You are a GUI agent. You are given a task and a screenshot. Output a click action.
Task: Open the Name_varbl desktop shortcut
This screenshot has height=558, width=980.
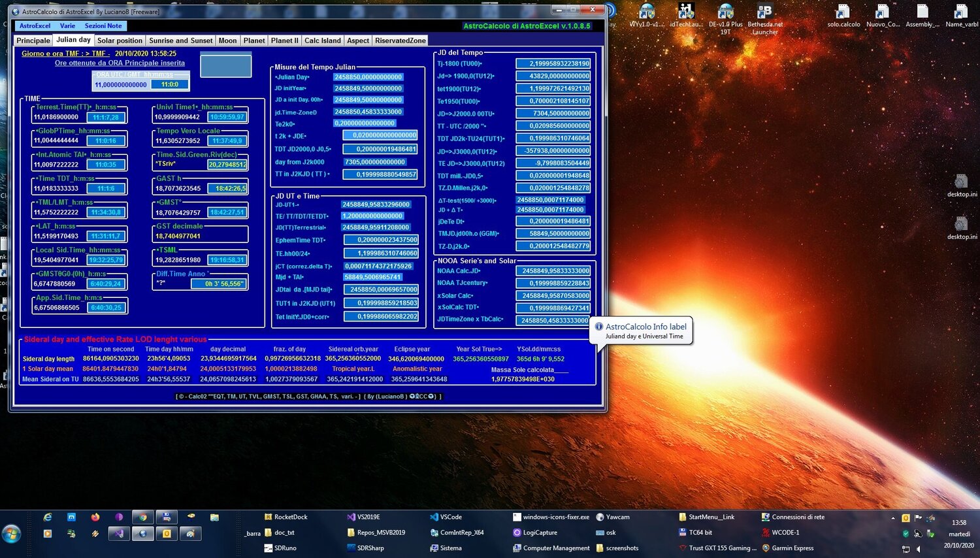pyautogui.click(x=962, y=16)
